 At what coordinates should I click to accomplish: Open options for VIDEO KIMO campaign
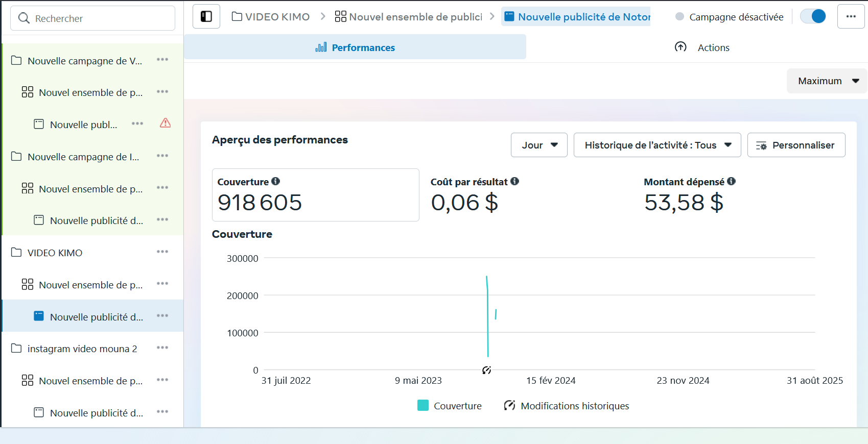point(162,252)
